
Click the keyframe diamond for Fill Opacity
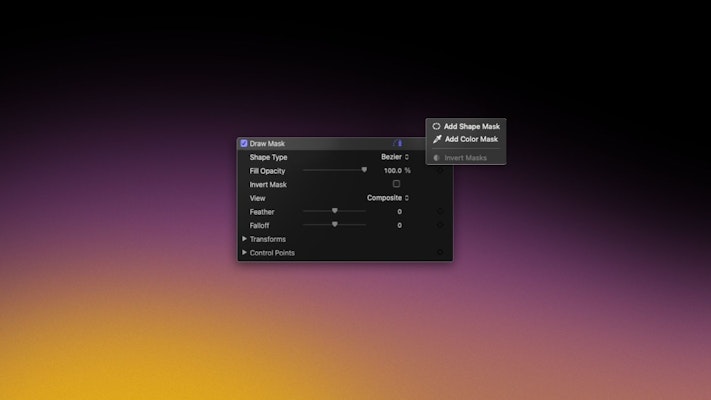[x=440, y=171]
